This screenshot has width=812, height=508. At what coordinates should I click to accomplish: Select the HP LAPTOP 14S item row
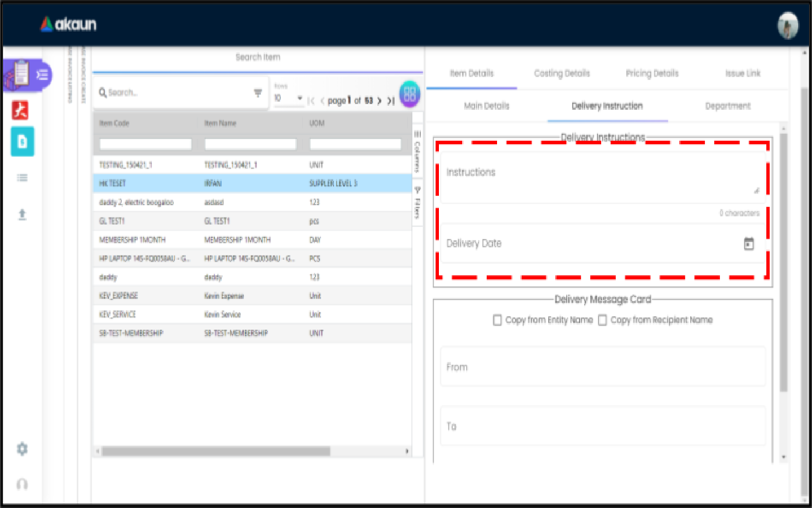point(252,258)
